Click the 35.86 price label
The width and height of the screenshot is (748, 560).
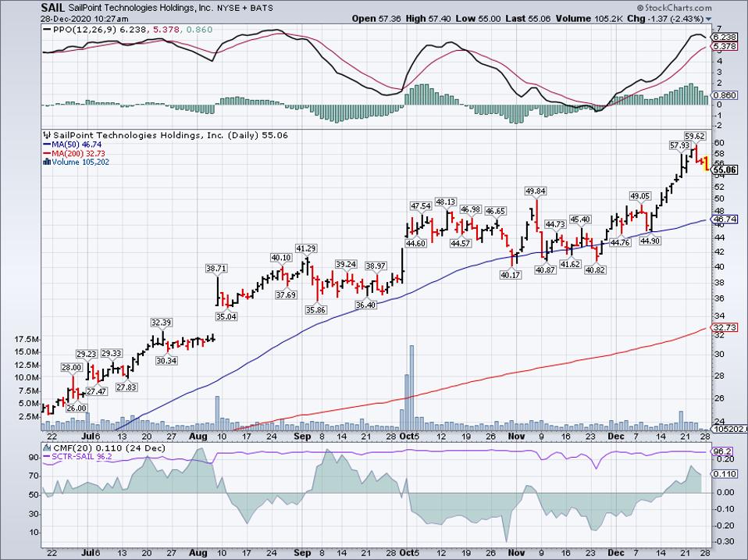(x=315, y=309)
